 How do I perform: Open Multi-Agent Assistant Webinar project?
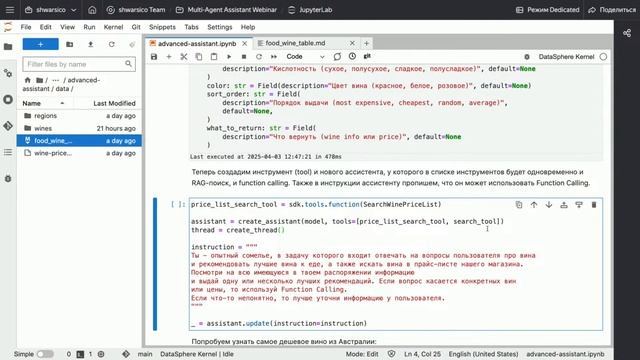[226, 10]
